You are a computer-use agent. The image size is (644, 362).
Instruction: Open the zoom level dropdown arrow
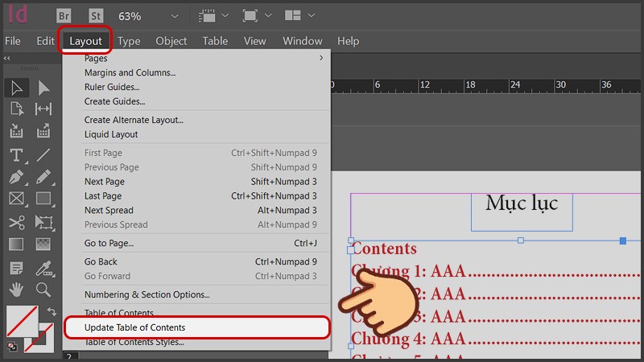175,16
